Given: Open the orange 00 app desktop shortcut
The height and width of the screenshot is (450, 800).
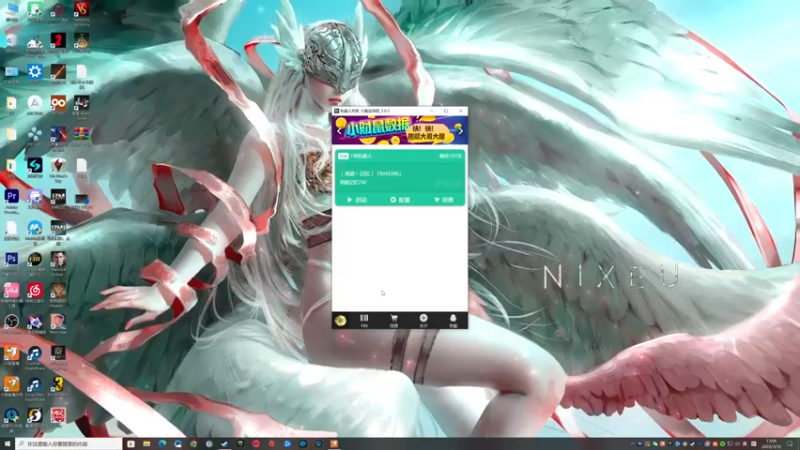Looking at the screenshot, I should 58,106.
